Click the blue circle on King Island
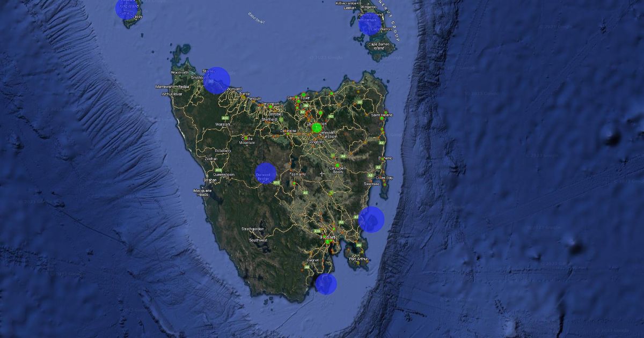Screen dimensions: 644x338 click(126, 9)
